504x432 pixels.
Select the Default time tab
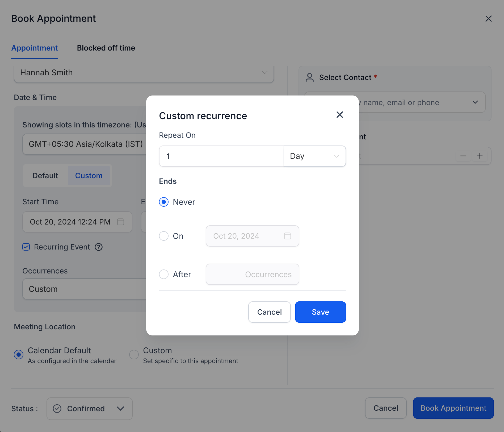click(45, 176)
